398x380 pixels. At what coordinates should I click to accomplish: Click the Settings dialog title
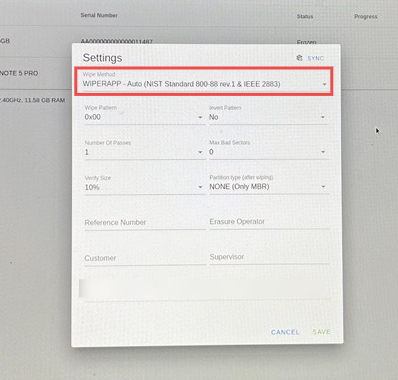[102, 58]
